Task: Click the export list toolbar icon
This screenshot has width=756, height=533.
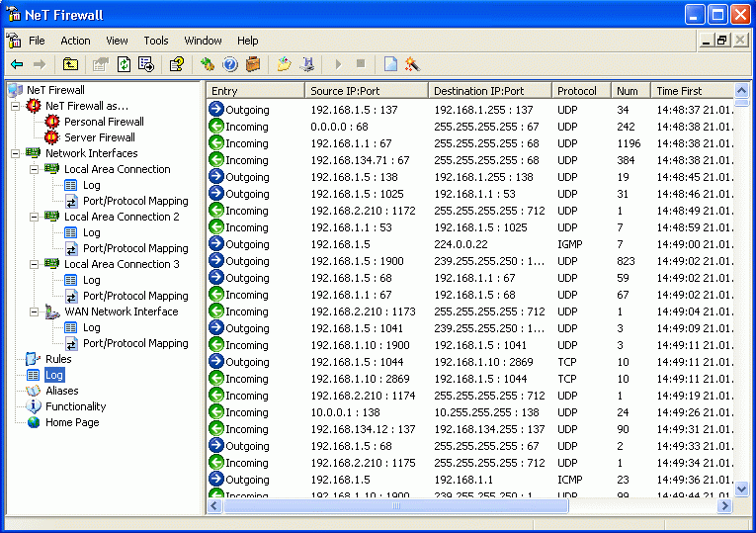Action: [x=146, y=63]
